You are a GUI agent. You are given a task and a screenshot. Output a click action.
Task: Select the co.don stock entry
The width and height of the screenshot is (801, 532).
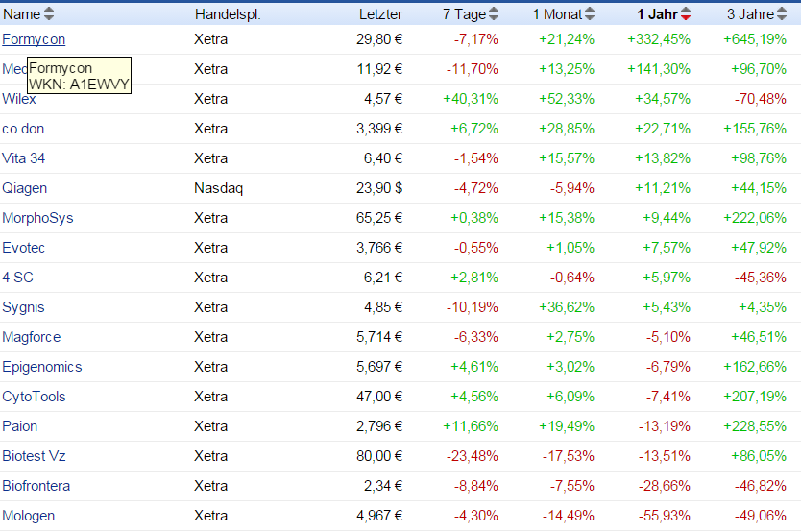(23, 129)
